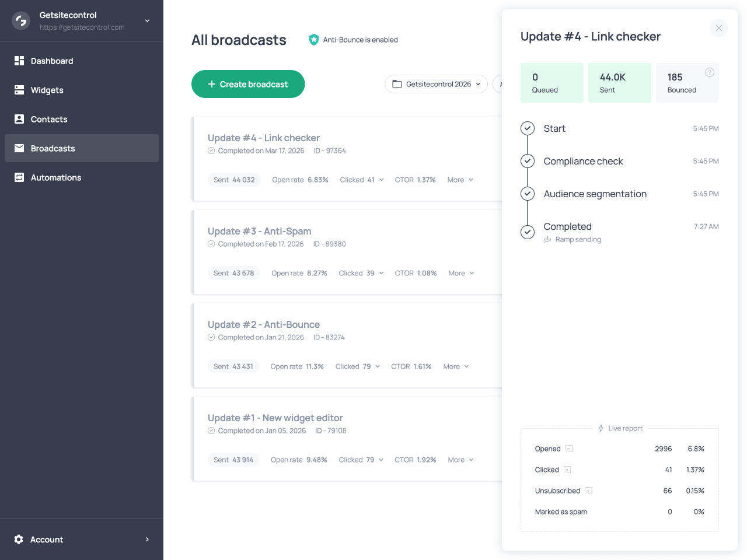This screenshot has height=560, width=747.
Task: Click the Audience segmentation step checkmark
Action: [x=528, y=194]
